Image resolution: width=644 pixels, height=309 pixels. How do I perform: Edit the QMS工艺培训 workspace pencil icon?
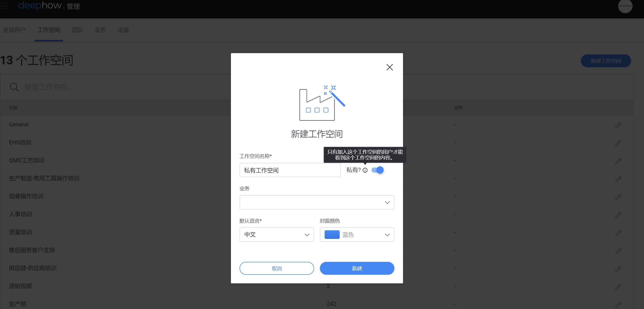[x=618, y=161]
